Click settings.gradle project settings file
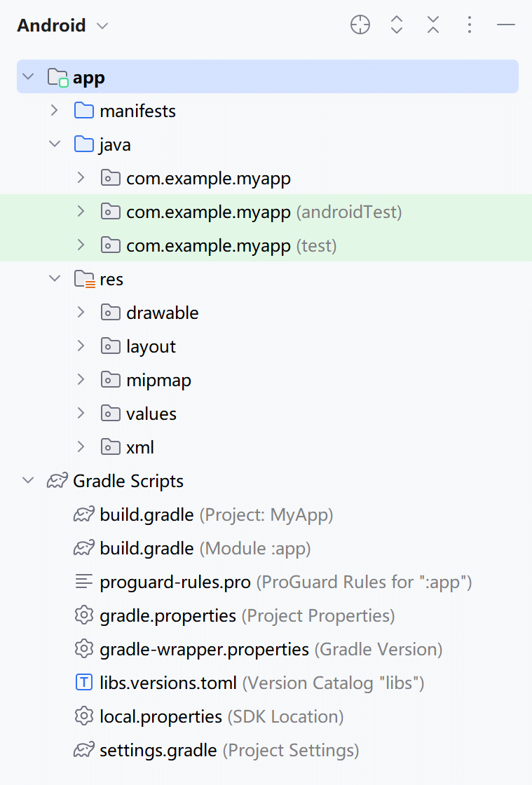Viewport: 532px width, 785px height. pyautogui.click(x=158, y=751)
